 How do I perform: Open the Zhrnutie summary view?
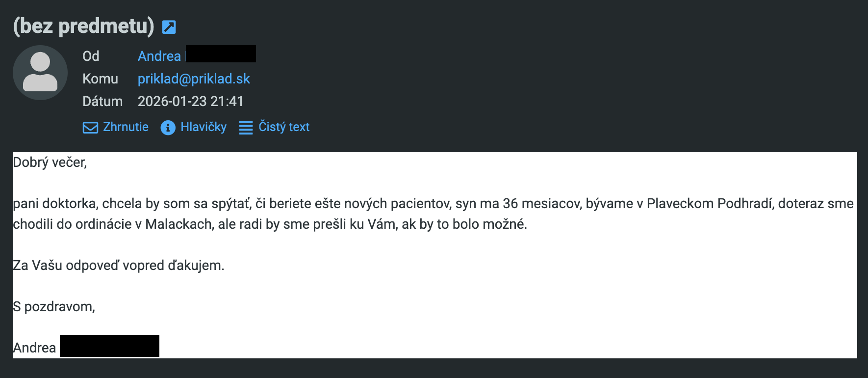click(x=126, y=127)
